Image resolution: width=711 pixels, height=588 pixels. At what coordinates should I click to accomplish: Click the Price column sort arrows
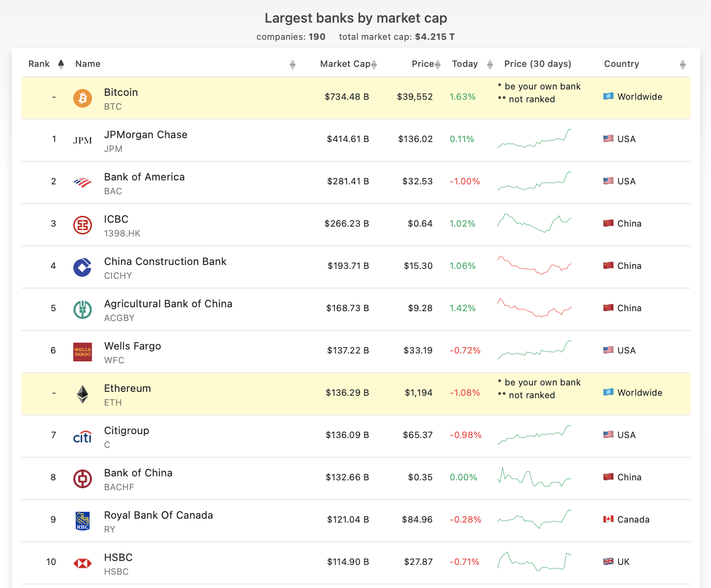coord(437,63)
